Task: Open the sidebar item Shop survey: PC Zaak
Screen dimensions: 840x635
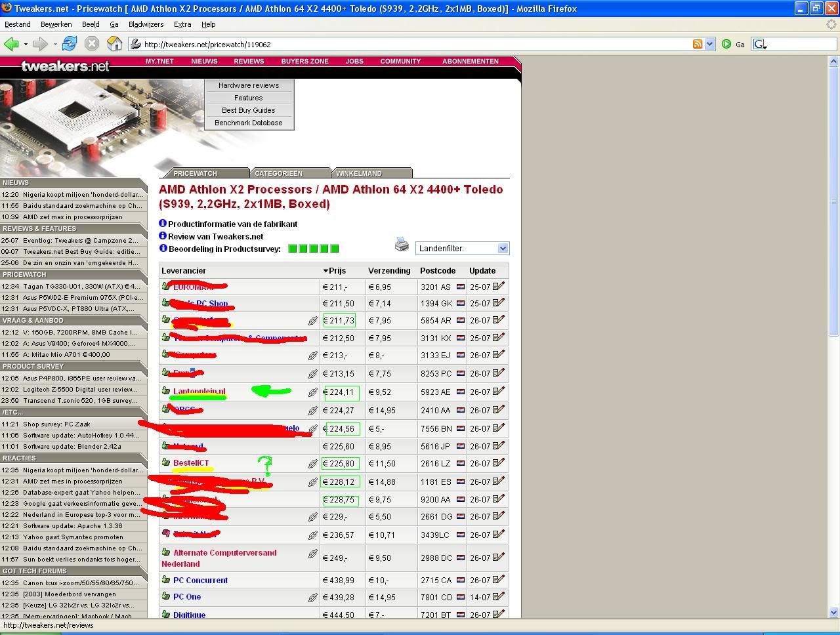Action: [56, 424]
